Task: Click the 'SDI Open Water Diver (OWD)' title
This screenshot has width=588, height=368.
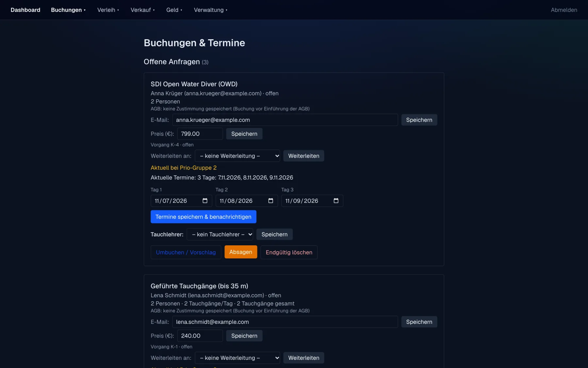Action: click(x=194, y=84)
